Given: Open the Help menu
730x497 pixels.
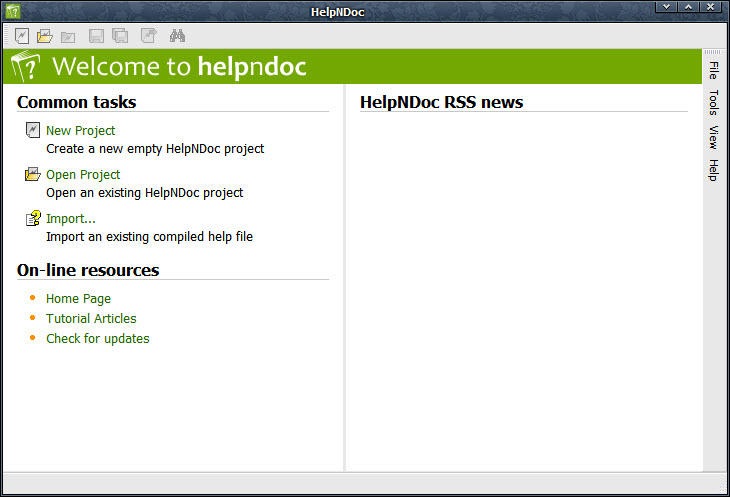Looking at the screenshot, I should click(714, 170).
